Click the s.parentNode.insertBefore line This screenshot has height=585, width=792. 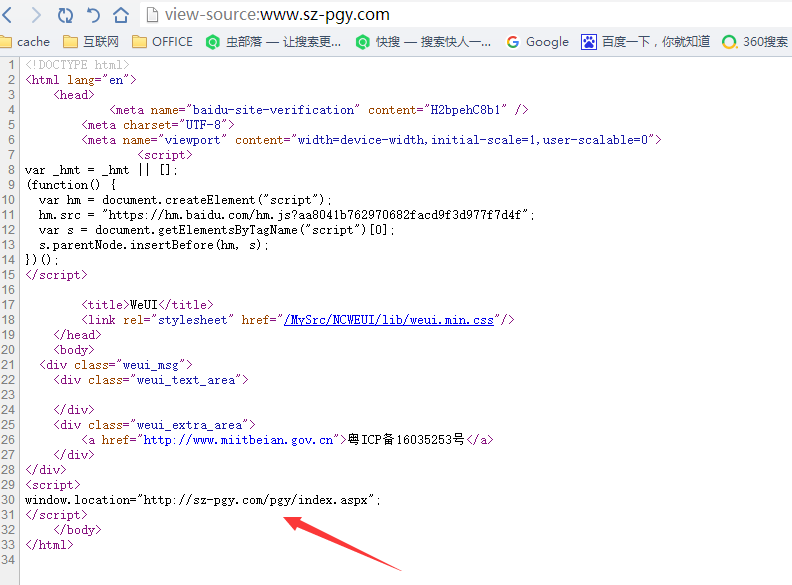coord(154,245)
